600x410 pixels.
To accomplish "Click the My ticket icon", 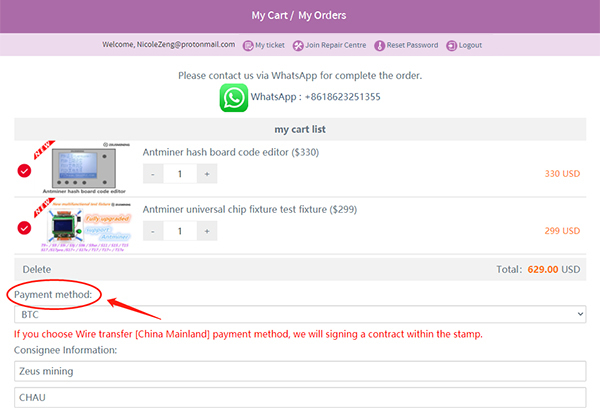I will (x=248, y=45).
